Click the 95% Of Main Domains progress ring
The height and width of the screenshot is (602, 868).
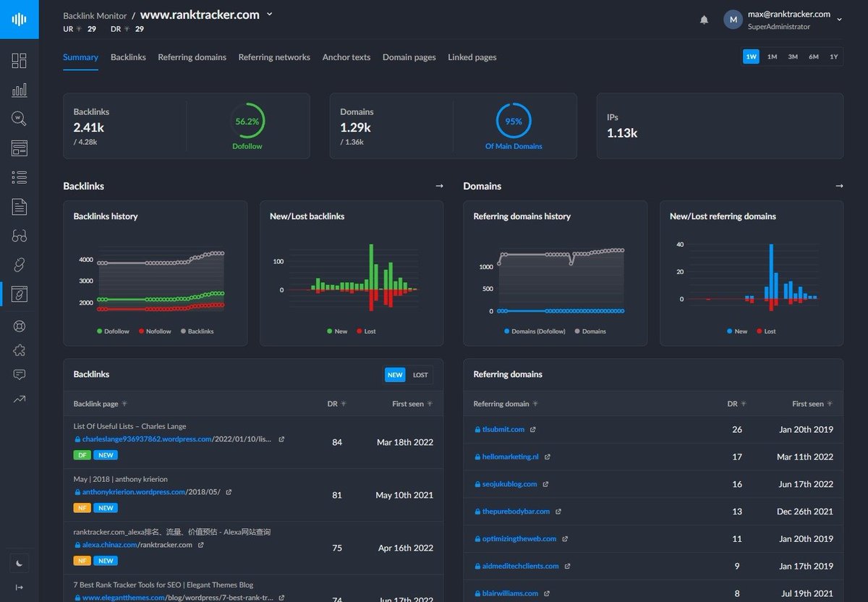tap(514, 122)
